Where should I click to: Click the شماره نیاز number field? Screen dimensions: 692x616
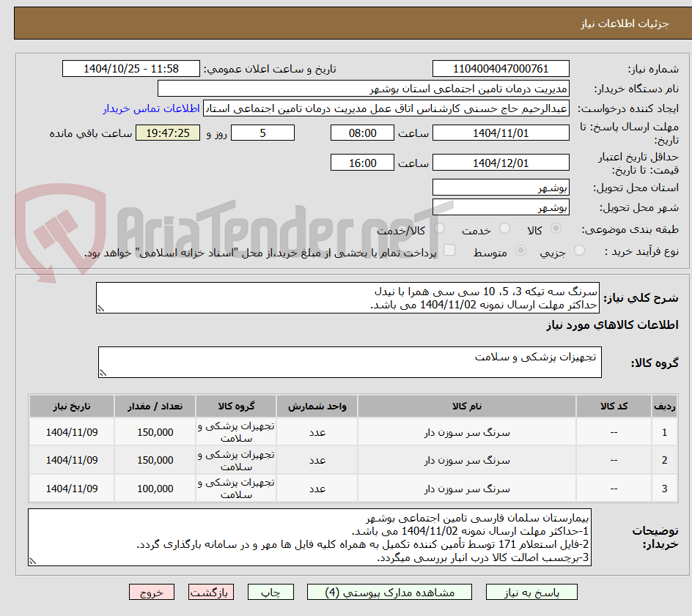[501, 69]
